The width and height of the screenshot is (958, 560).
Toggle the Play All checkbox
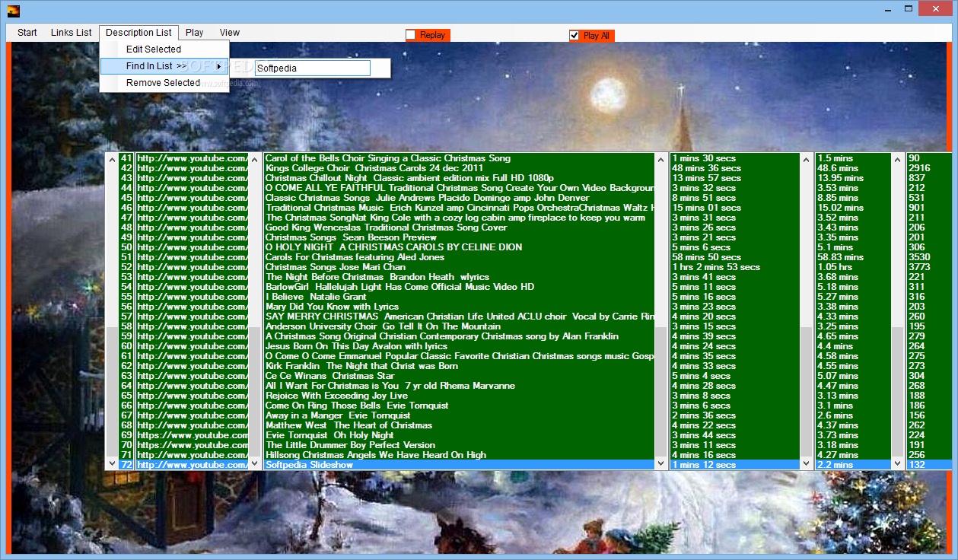coord(574,36)
